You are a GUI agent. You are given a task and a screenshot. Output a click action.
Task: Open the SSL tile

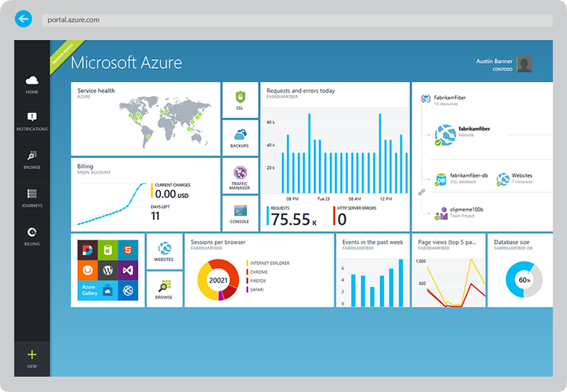pyautogui.click(x=240, y=100)
